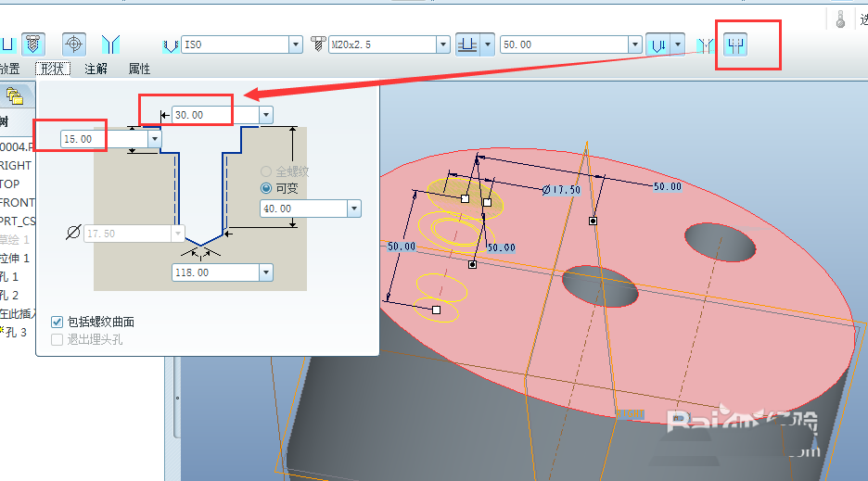Click the 118.00 tip angle field
The image size is (868, 481).
pyautogui.click(x=215, y=272)
